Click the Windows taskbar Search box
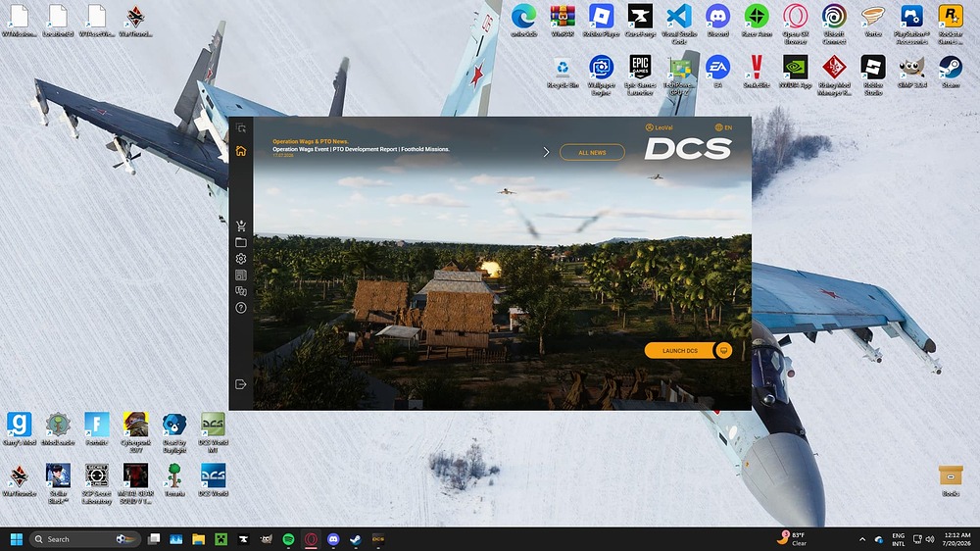 (x=85, y=539)
